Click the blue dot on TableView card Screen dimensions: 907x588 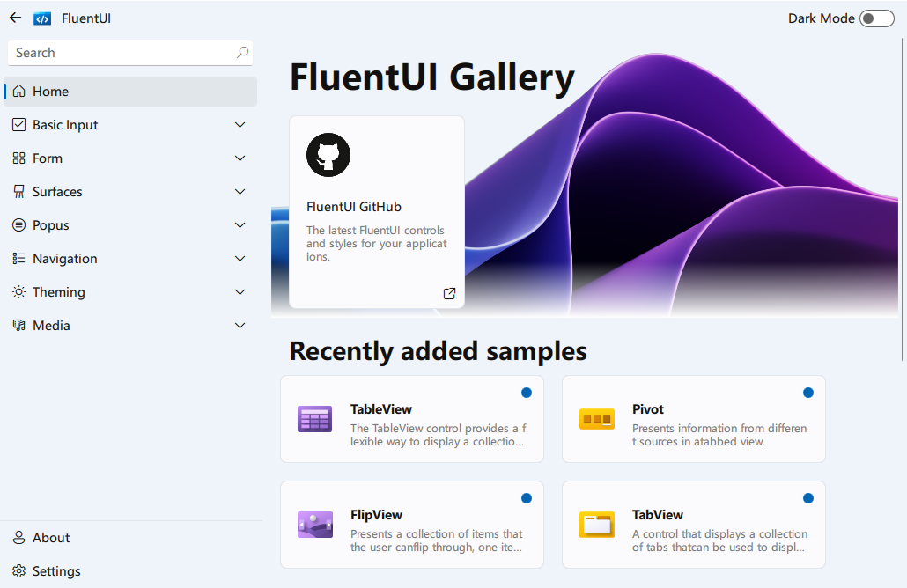point(527,393)
